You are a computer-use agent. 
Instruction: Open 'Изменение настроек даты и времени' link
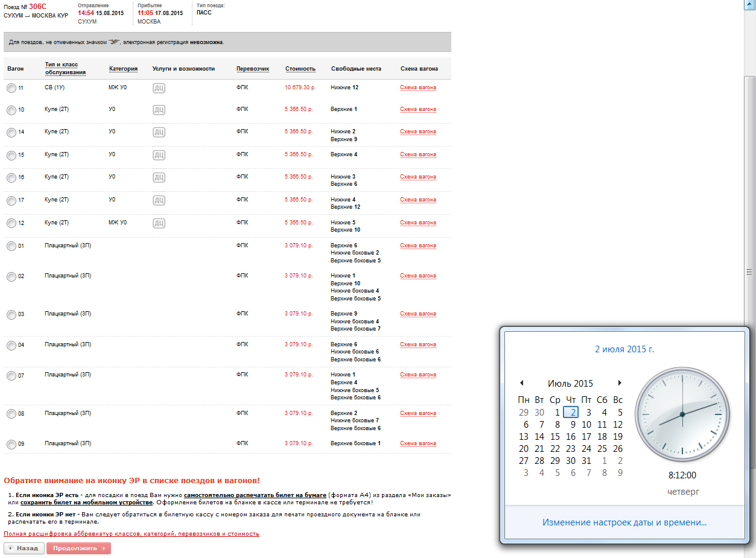(624, 522)
